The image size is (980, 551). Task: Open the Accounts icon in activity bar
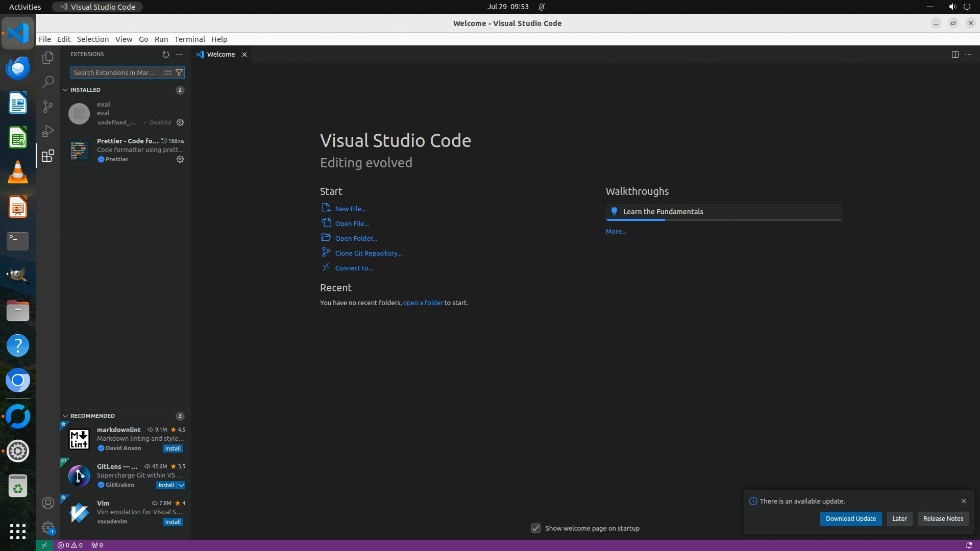pos(47,503)
